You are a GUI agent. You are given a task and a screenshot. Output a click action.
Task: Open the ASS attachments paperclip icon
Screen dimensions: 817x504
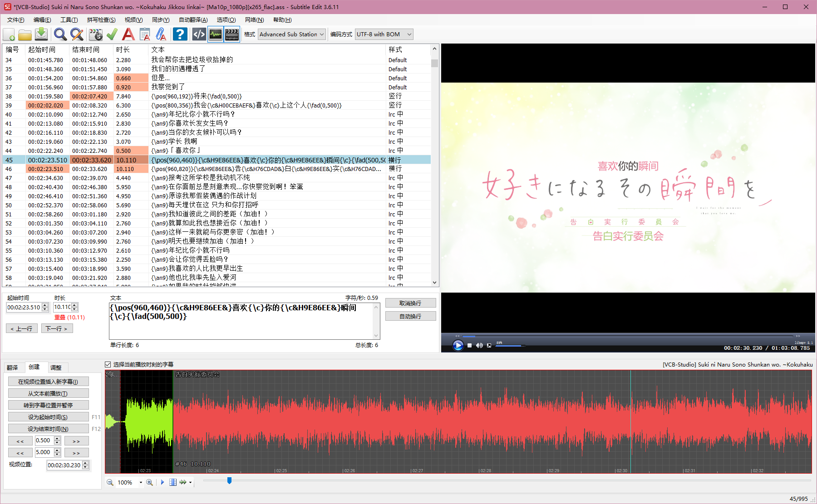click(161, 34)
